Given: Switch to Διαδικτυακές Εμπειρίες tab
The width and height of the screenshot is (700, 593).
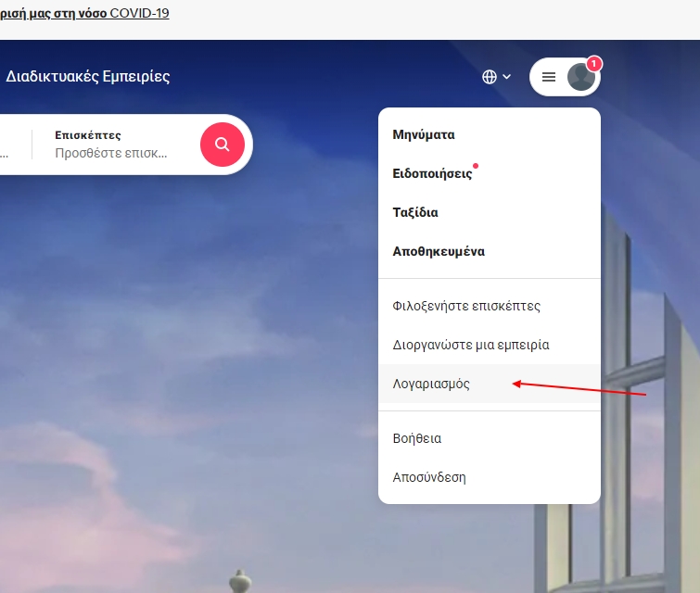Looking at the screenshot, I should [x=88, y=77].
